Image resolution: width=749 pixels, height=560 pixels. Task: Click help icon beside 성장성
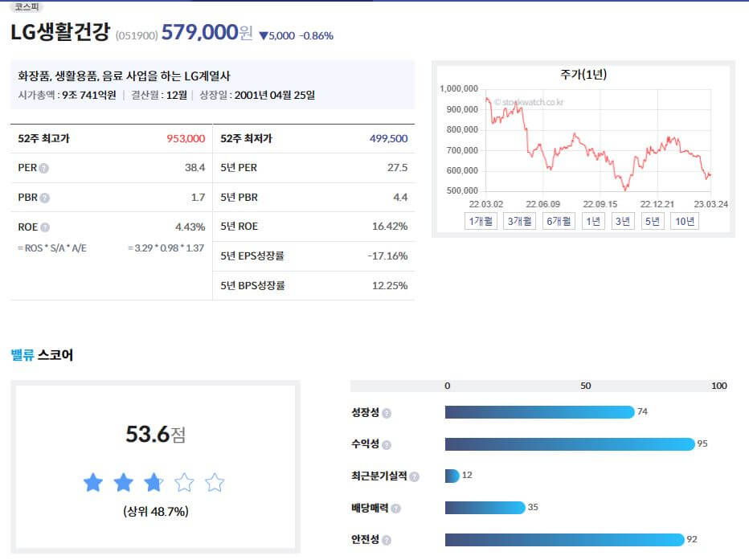click(x=387, y=413)
